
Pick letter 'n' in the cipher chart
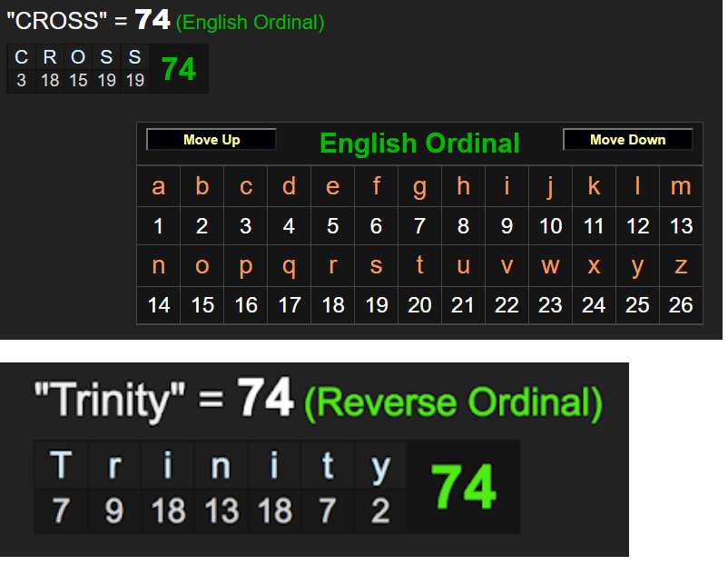(x=159, y=265)
